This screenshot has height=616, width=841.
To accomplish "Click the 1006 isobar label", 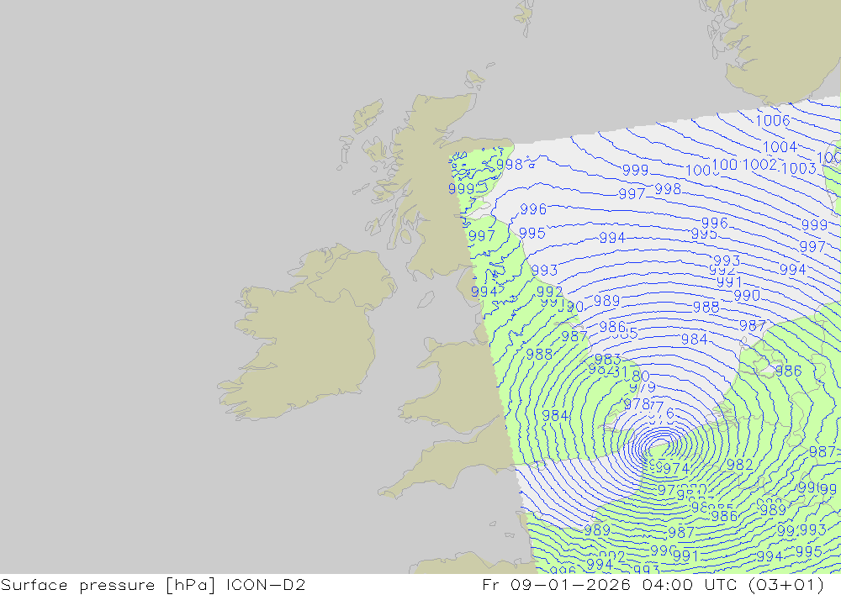I will (773, 121).
